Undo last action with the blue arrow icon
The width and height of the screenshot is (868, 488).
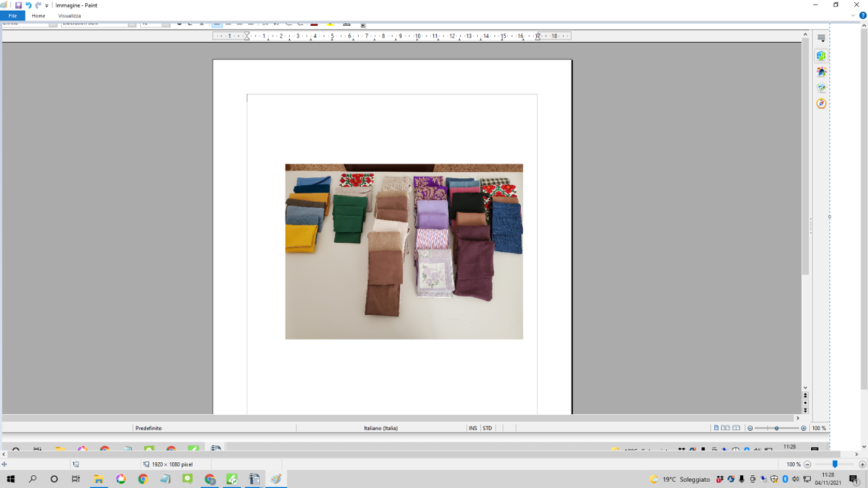[28, 5]
